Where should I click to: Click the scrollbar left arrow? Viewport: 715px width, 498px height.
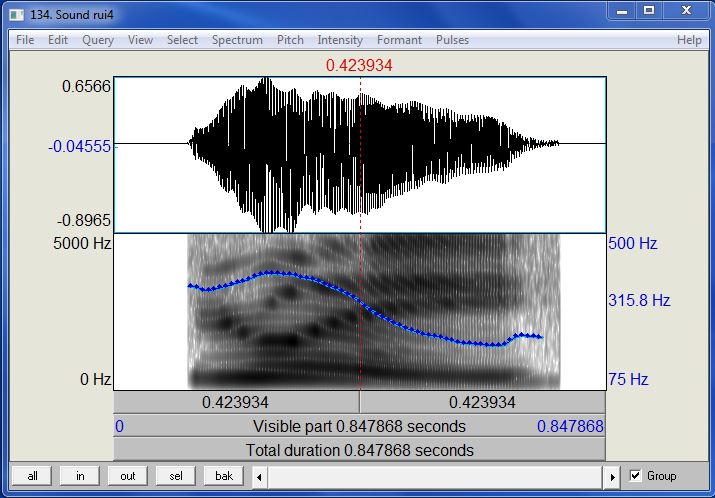click(259, 477)
